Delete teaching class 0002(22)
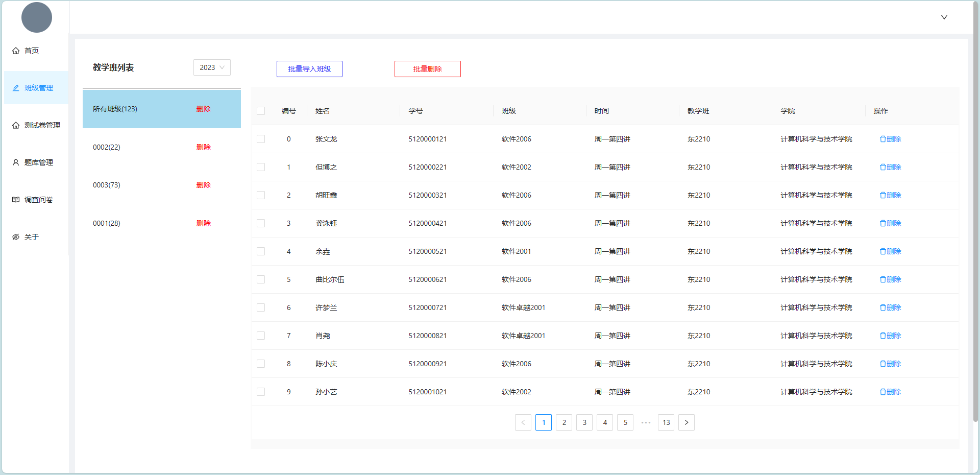 tap(203, 147)
